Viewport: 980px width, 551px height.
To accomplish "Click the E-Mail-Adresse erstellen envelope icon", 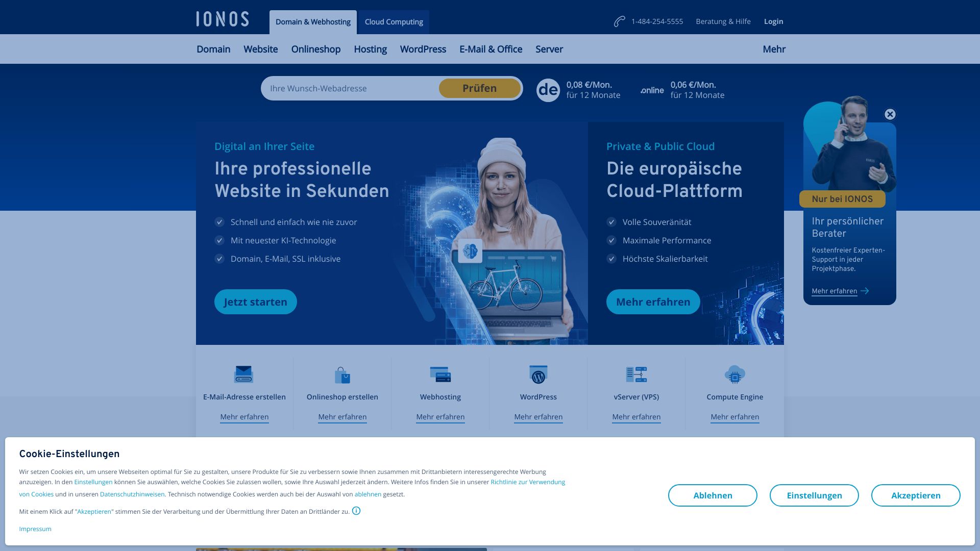I will tap(243, 374).
